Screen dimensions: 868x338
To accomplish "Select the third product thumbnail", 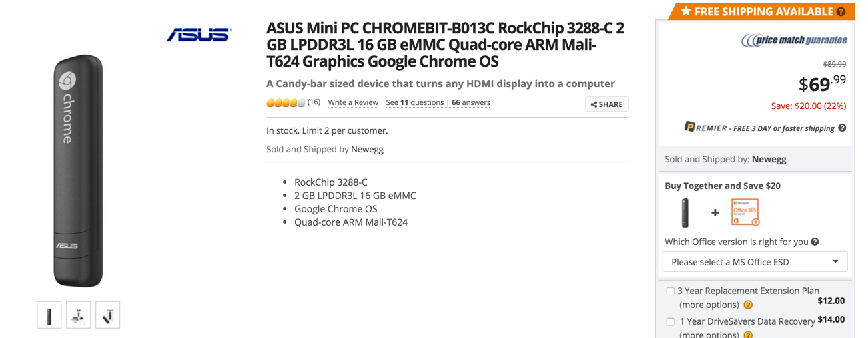I will (107, 315).
